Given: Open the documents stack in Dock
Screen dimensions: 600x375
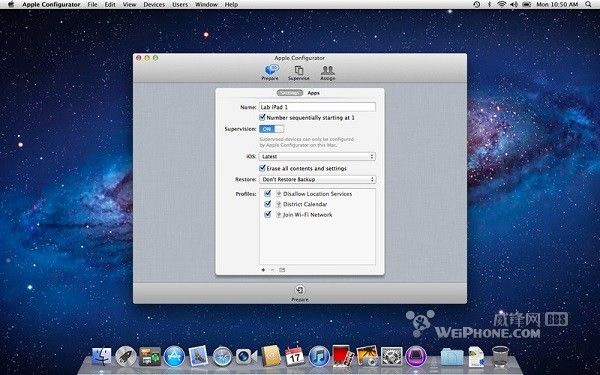Looking at the screenshot, I should (476, 356).
